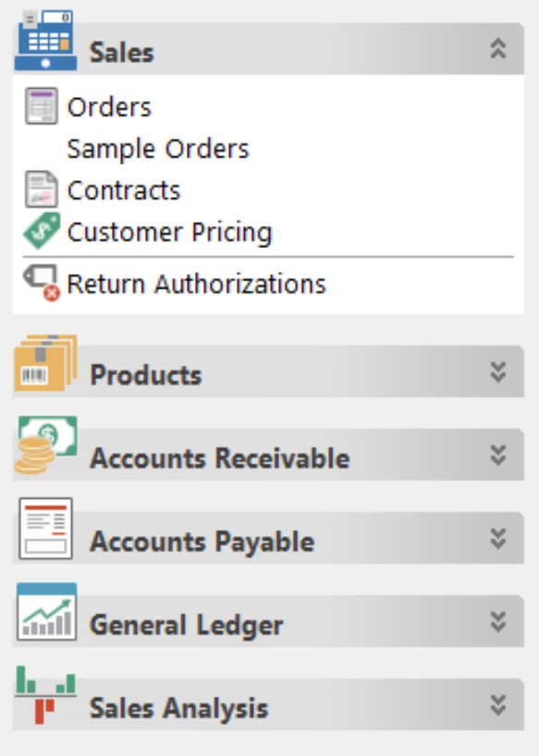Collapse the Sales section chevron

click(x=498, y=49)
